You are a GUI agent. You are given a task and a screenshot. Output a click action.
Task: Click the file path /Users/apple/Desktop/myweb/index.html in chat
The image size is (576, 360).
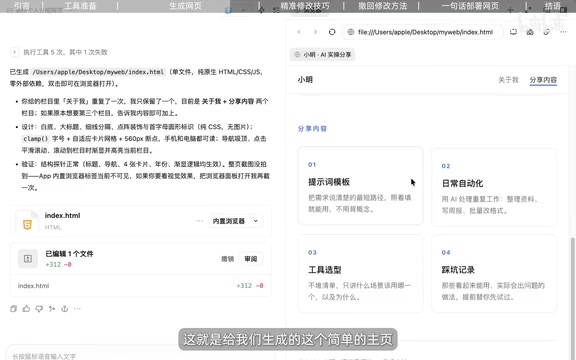[x=98, y=72]
